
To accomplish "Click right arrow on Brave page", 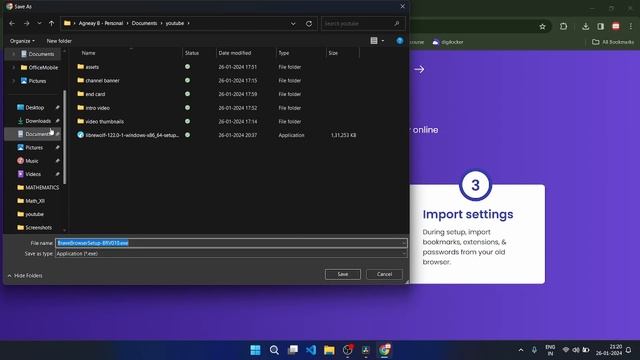I will click(x=419, y=69).
